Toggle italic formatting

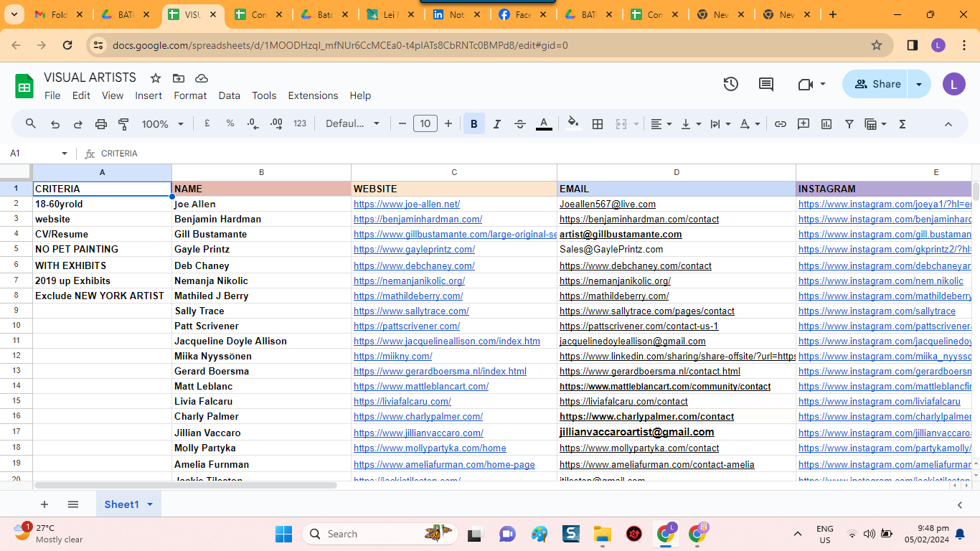[496, 123]
